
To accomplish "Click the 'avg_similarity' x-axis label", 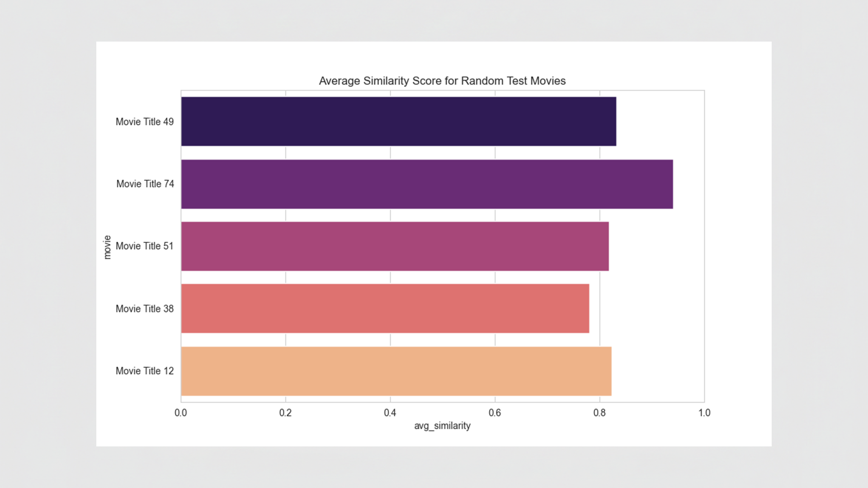I will (x=442, y=426).
